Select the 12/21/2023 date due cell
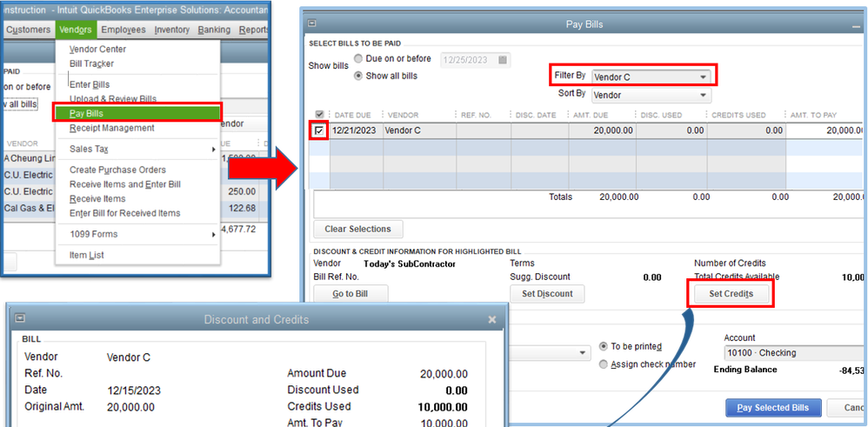Image resolution: width=868 pixels, height=427 pixels. point(357,130)
